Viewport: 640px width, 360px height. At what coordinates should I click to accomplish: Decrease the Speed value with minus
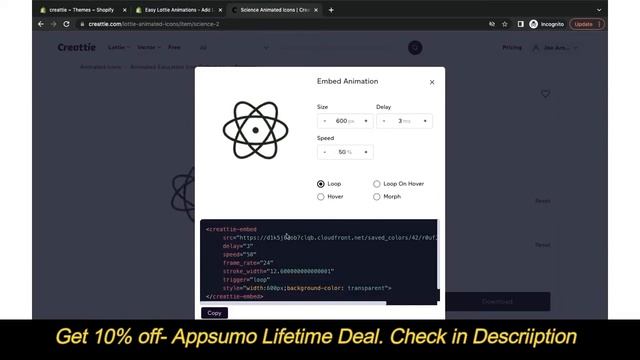click(325, 152)
